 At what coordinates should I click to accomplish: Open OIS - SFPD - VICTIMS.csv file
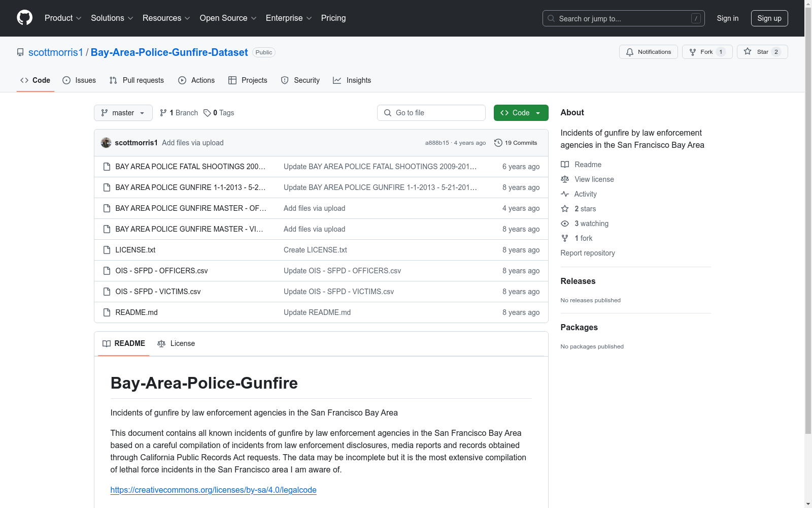[158, 292]
